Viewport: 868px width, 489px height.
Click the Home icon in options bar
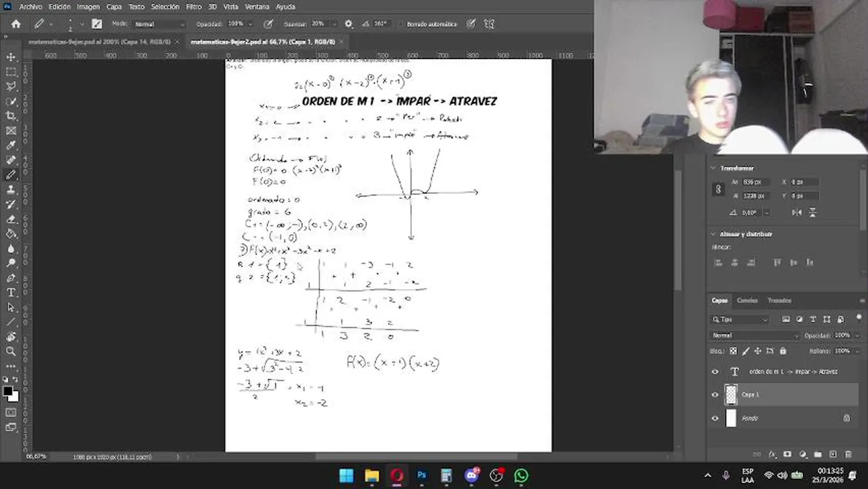(x=16, y=24)
